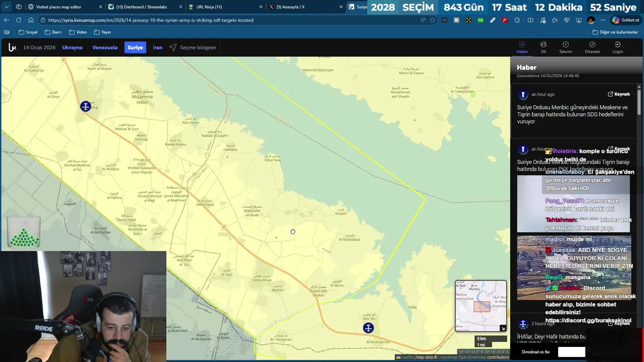Viewport: 644px width, 362px height.
Task: Click the news marker icon of first Haber entry
Action: (x=523, y=95)
